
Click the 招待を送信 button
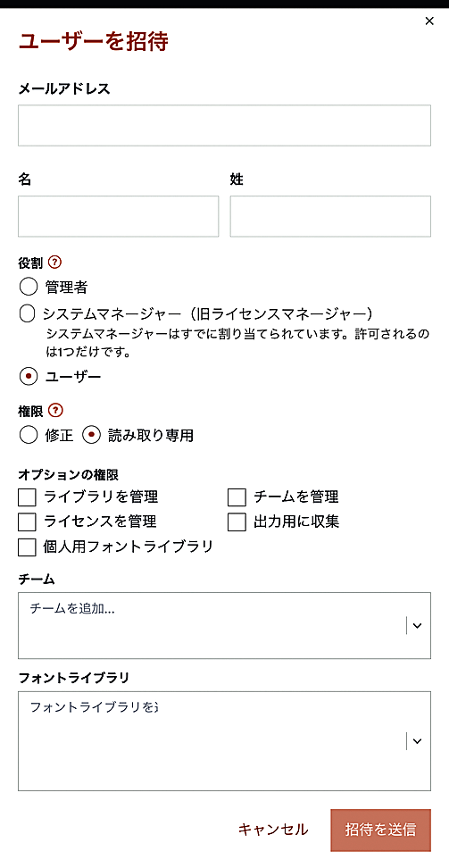pyautogui.click(x=380, y=830)
